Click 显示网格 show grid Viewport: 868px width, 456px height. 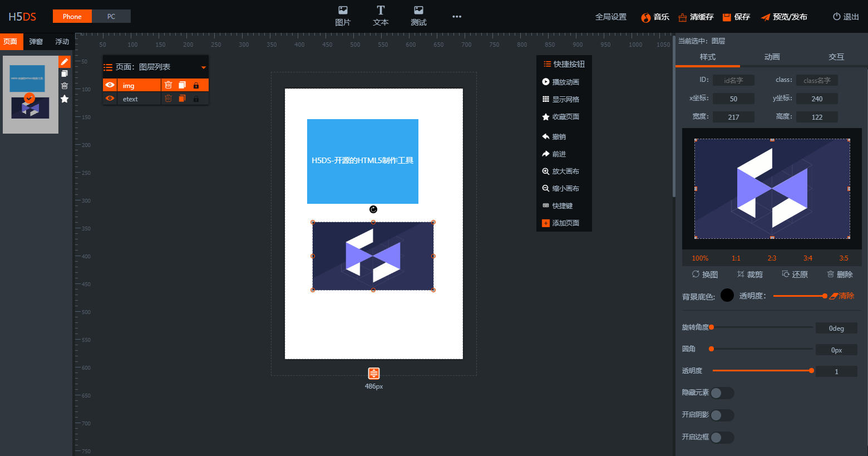[561, 99]
